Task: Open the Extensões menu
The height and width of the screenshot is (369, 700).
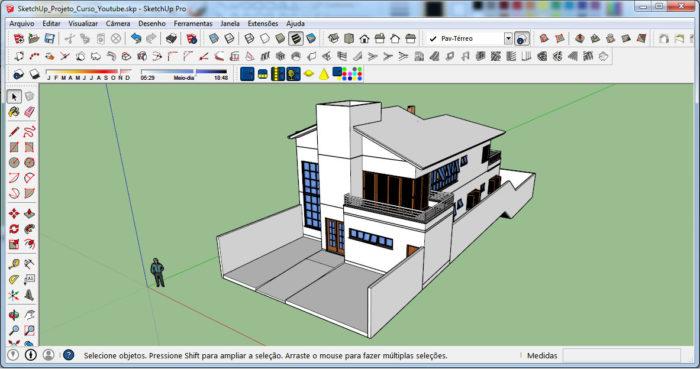Action: [x=263, y=24]
